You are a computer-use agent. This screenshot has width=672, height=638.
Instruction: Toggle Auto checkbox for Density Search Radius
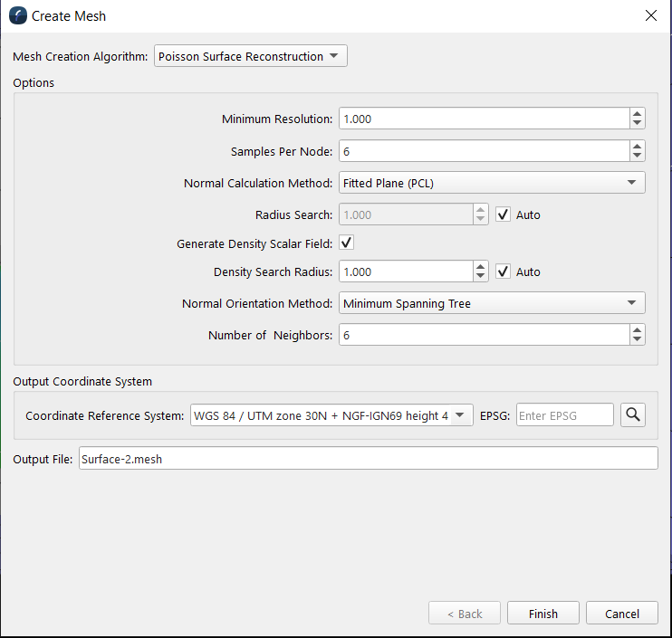(x=504, y=271)
